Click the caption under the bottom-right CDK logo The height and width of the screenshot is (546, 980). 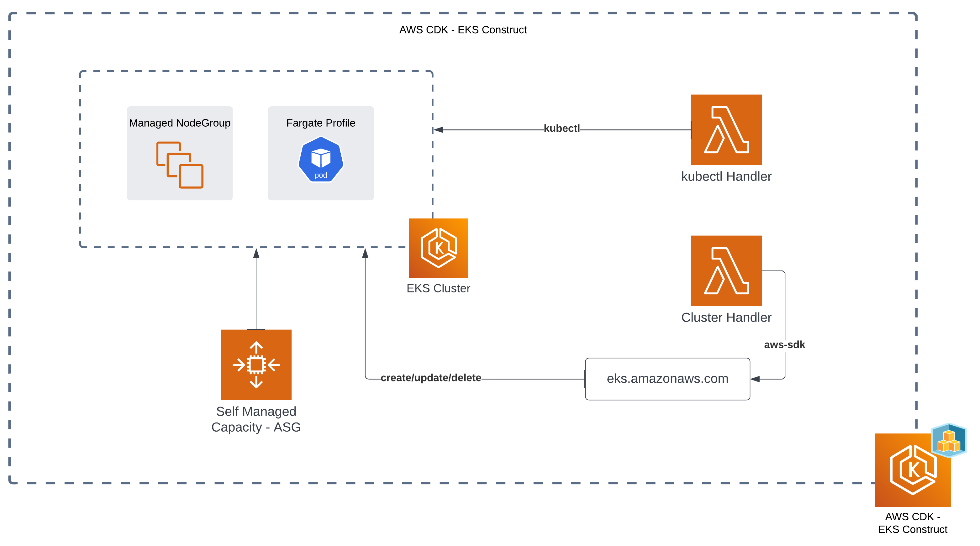[x=913, y=523]
